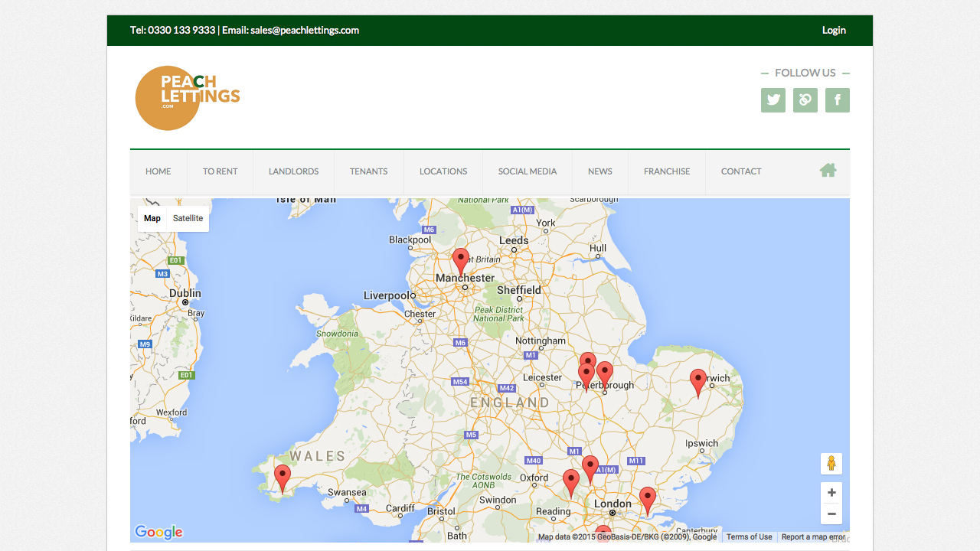Switch map to Map view
980x551 pixels.
coord(152,218)
